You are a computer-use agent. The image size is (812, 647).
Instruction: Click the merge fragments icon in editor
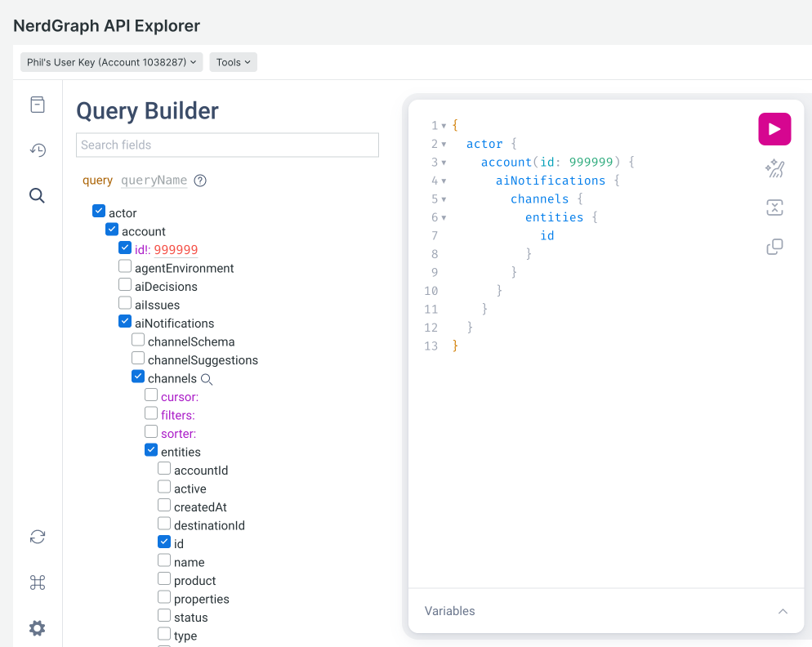click(774, 207)
